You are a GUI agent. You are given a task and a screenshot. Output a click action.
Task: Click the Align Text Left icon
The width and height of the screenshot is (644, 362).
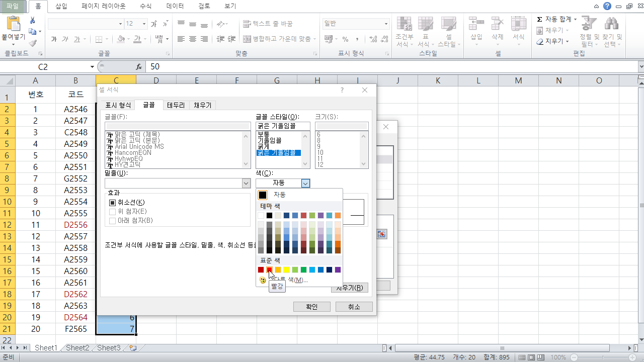[181, 39]
